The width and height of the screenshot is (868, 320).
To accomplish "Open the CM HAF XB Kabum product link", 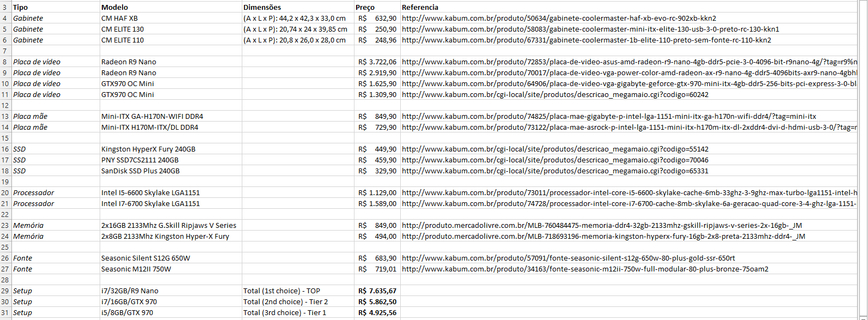I will 559,18.
